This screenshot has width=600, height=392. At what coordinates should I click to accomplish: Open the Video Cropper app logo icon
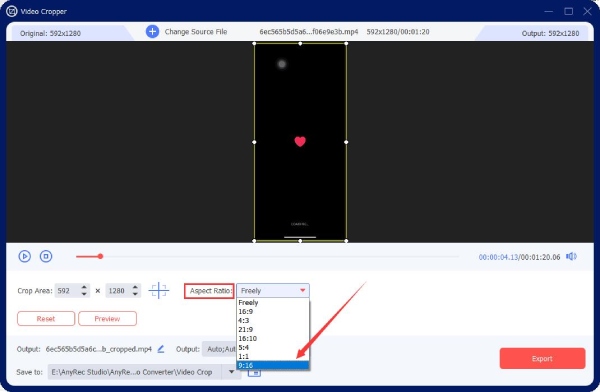coord(12,11)
